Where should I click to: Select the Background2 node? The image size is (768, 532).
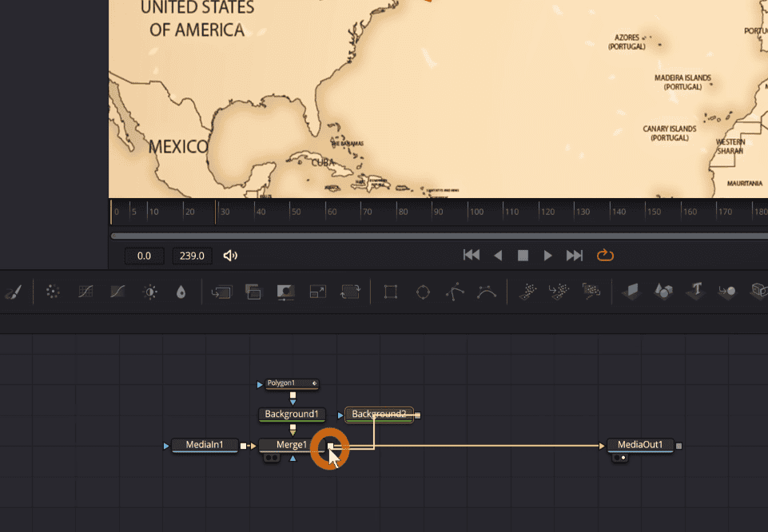tap(379, 414)
